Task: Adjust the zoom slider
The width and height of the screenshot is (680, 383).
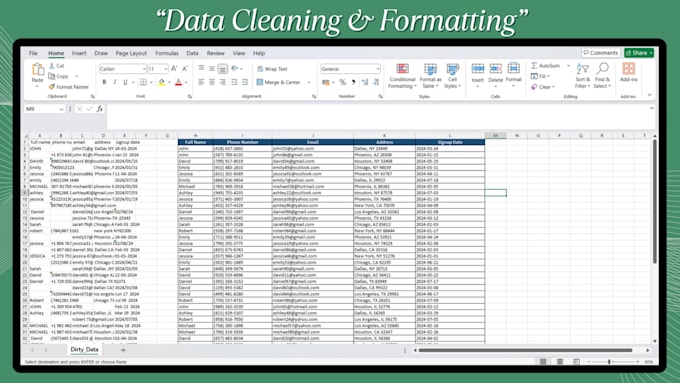Action: pos(609,361)
